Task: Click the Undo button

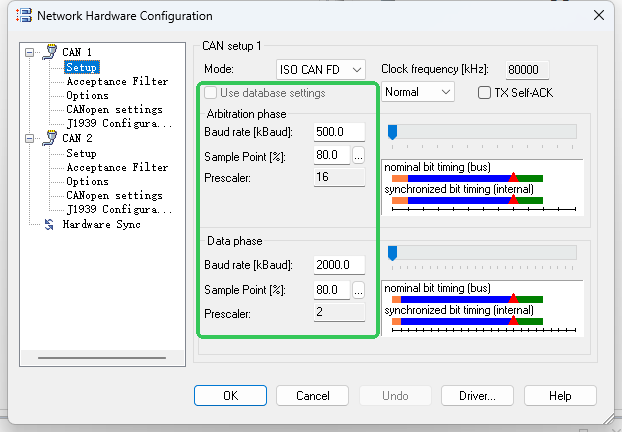Action: (x=395, y=396)
